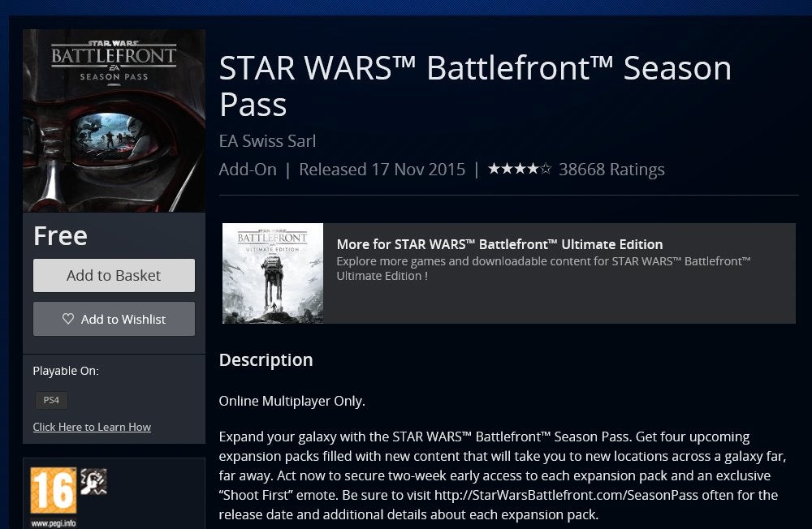Viewport: 812px width, 529px height.
Task: Click the Free price label
Action: 61,236
